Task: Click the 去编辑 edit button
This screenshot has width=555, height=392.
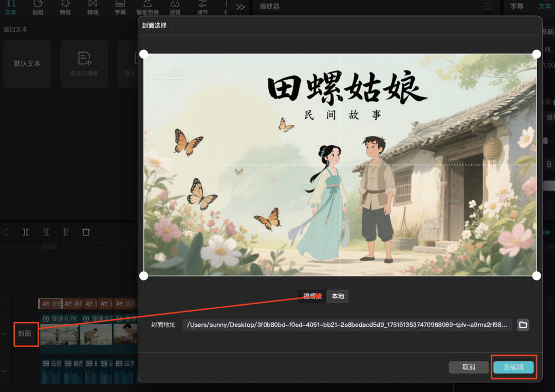Action: (513, 367)
